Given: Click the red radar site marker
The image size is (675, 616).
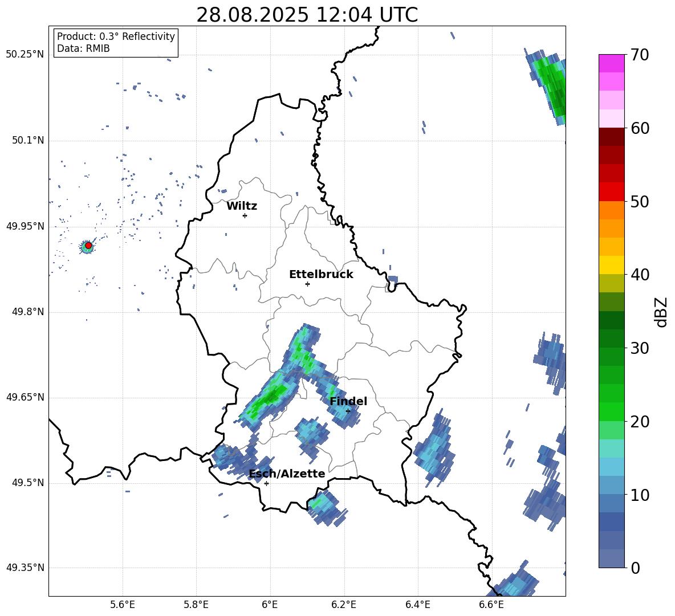Looking at the screenshot, I should (88, 246).
